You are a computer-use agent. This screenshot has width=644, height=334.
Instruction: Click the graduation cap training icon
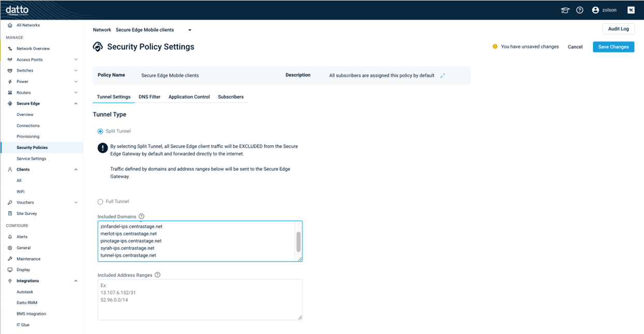tap(565, 10)
